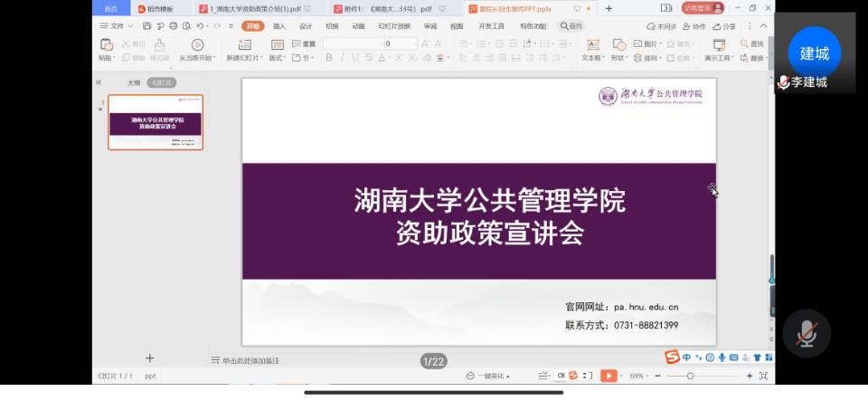
Task: Click the Share button
Action: pos(725,26)
